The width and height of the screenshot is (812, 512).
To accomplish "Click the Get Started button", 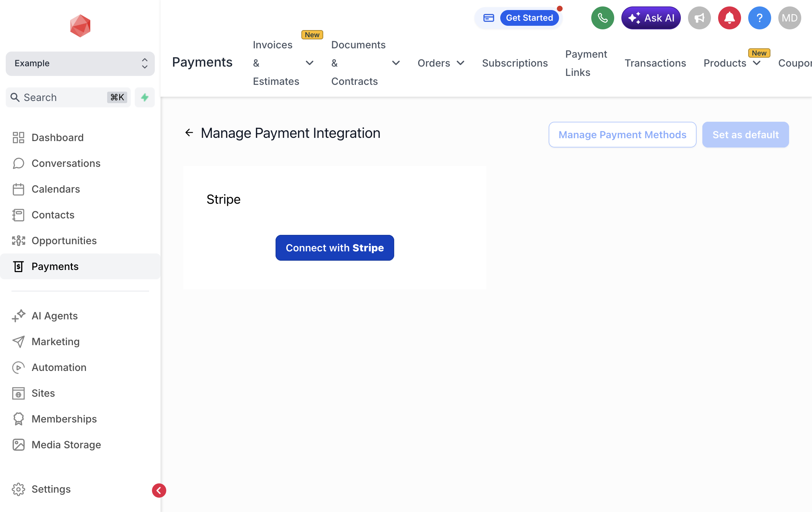I will coord(530,18).
